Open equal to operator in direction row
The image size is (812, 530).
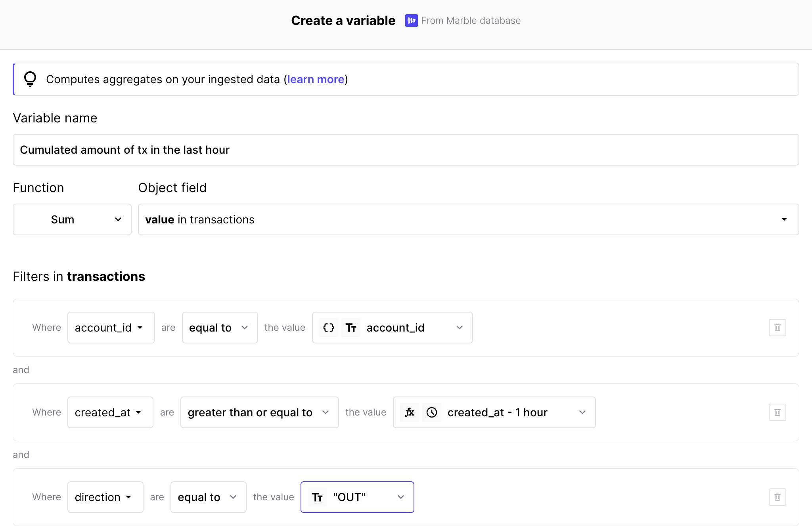(208, 497)
